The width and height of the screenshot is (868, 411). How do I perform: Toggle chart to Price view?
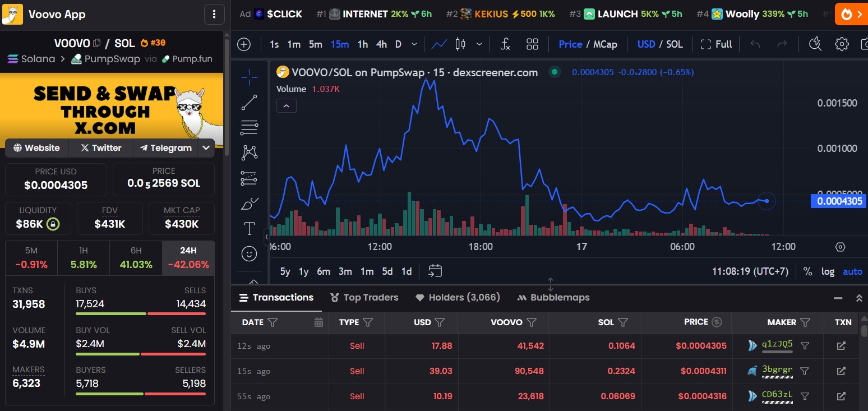click(570, 44)
